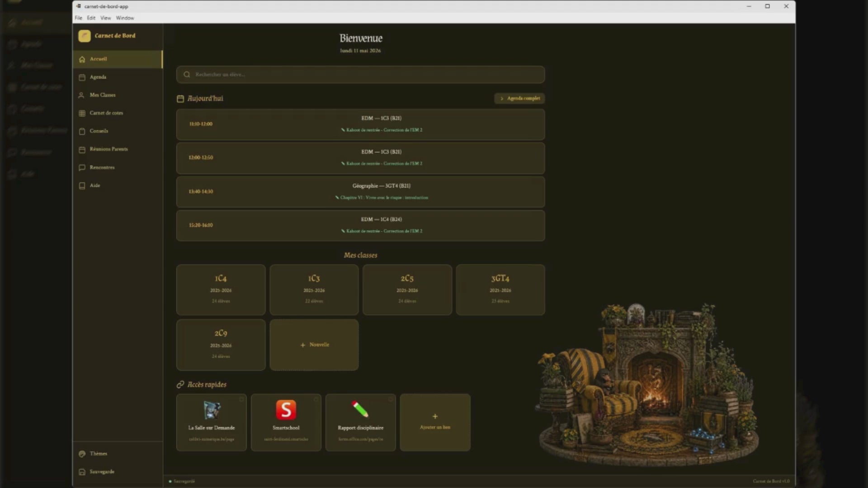The width and height of the screenshot is (868, 488).
Task: Open the 3GT4 class card
Action: (x=500, y=290)
